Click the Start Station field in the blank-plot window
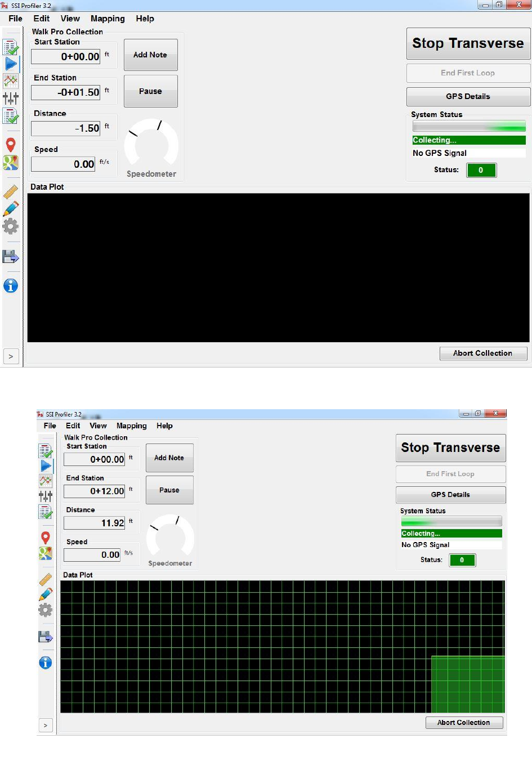This screenshot has width=532, height=770. (x=65, y=56)
